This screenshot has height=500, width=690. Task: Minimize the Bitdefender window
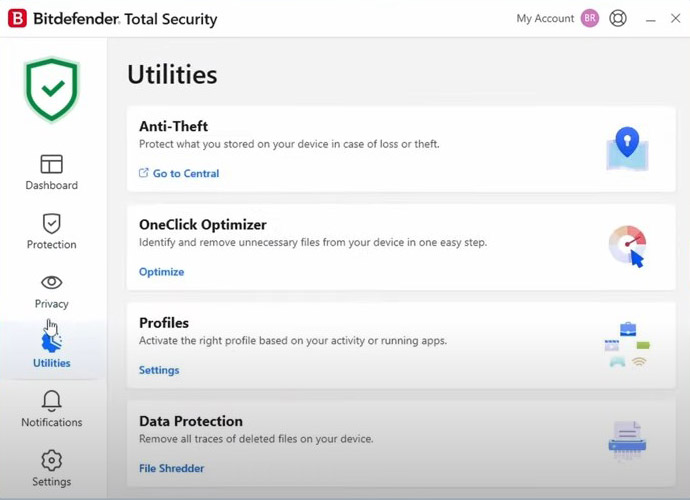(650, 19)
